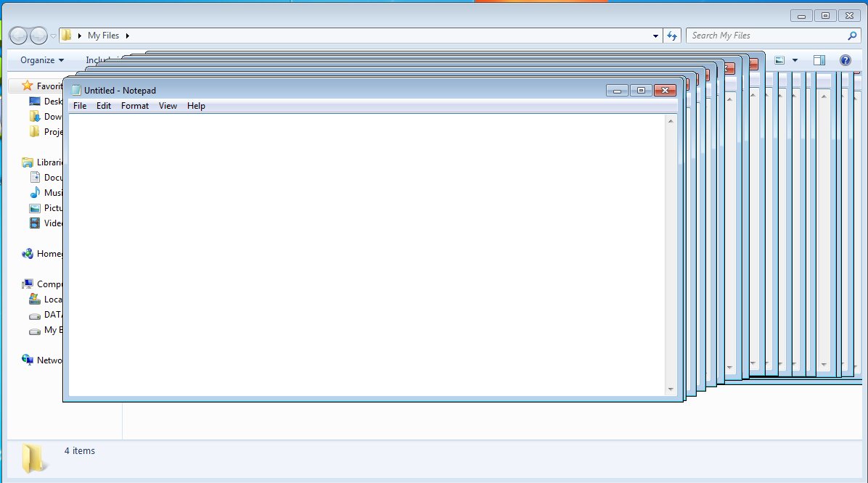Screen dimensions: 868x483
Task: Open Explorer Help via question mark icon
Action: click(x=846, y=60)
